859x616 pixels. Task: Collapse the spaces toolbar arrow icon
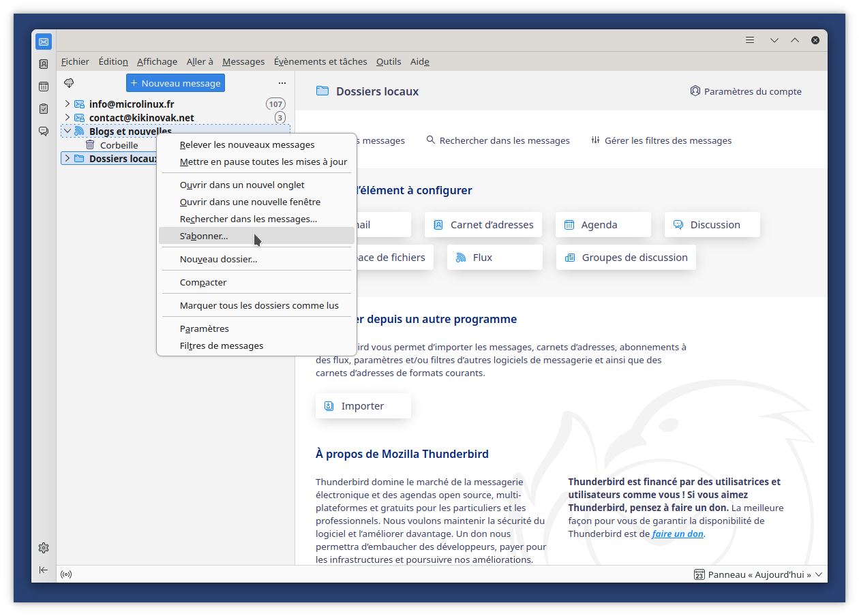coord(44,570)
